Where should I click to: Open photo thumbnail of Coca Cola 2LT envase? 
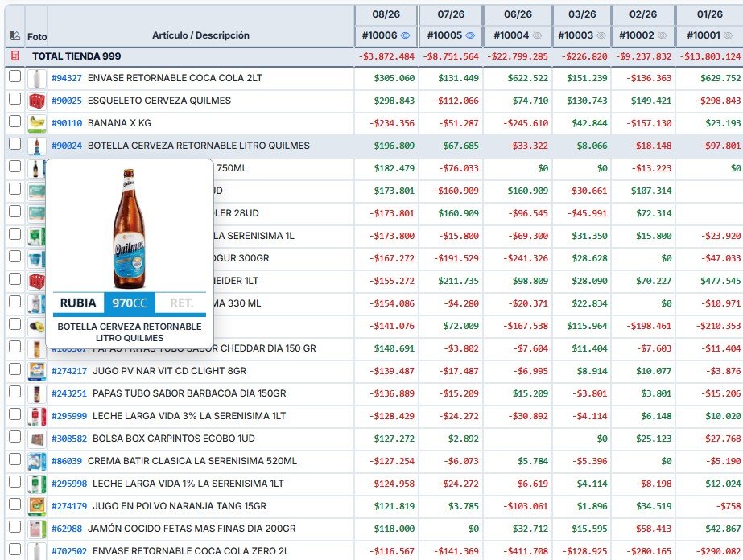point(36,78)
